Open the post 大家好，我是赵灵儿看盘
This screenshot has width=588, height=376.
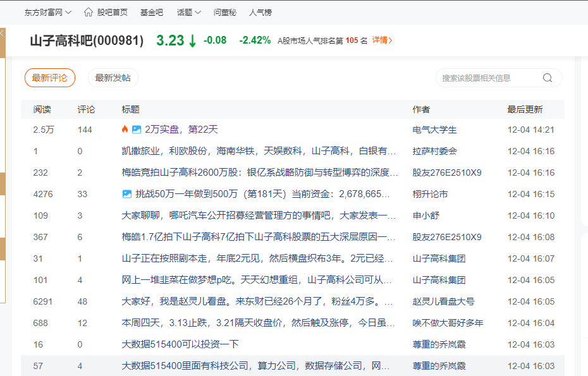257,301
